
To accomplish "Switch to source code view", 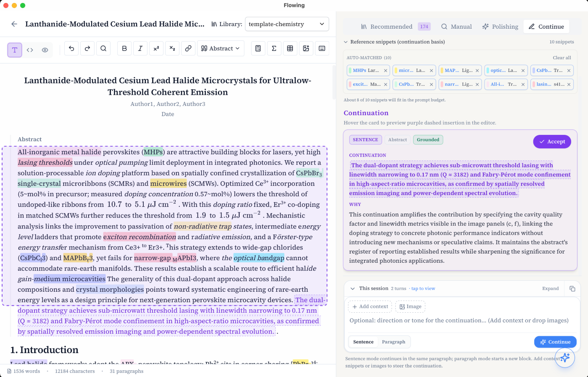I will click(x=30, y=50).
